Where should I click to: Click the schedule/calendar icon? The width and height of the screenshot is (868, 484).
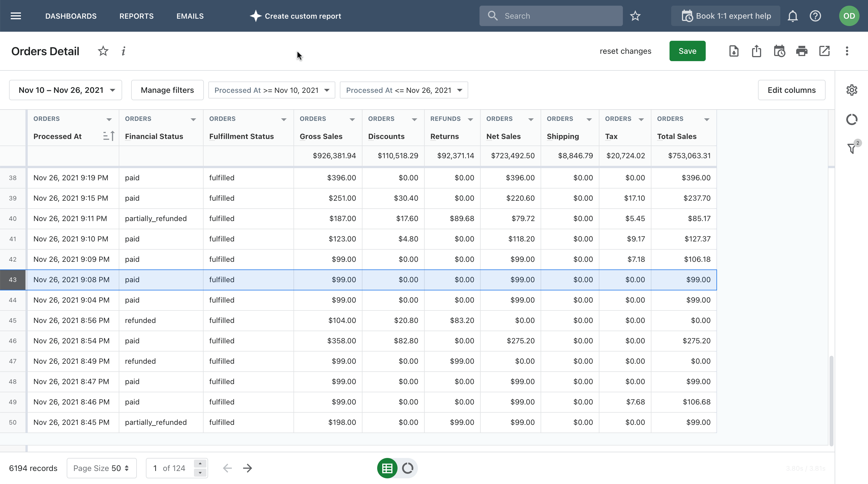coord(779,51)
